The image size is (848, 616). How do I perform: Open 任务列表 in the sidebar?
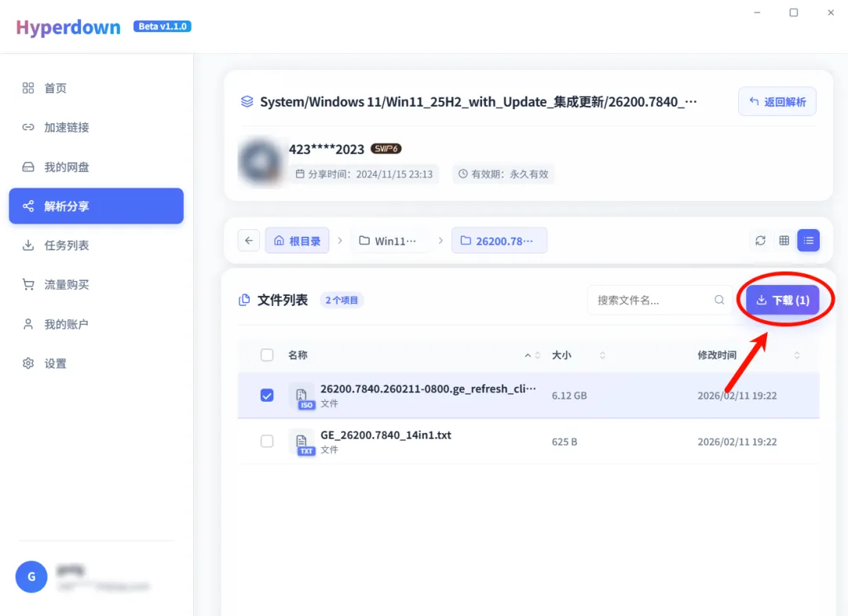[x=67, y=246]
